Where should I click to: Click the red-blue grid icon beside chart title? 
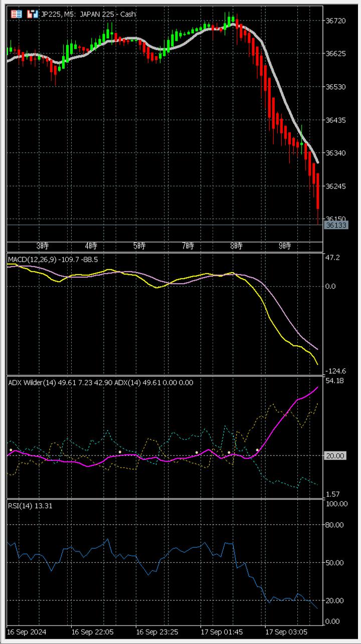(x=17, y=14)
